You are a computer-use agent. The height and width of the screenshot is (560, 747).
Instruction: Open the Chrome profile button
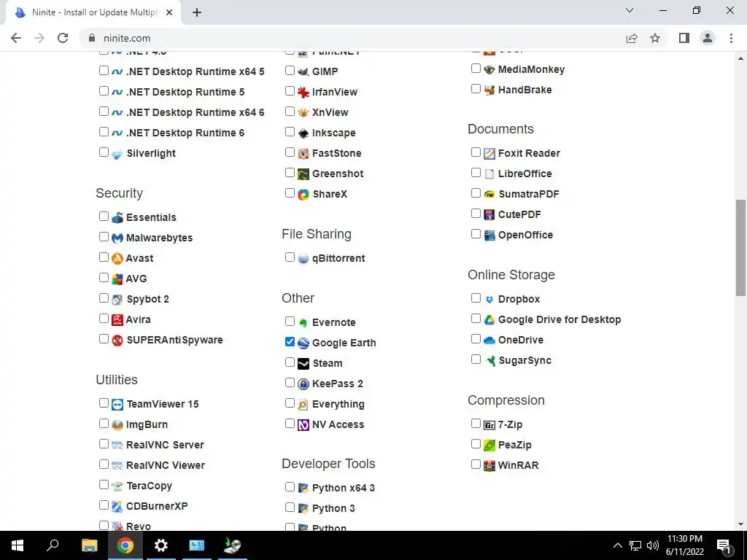(x=708, y=38)
